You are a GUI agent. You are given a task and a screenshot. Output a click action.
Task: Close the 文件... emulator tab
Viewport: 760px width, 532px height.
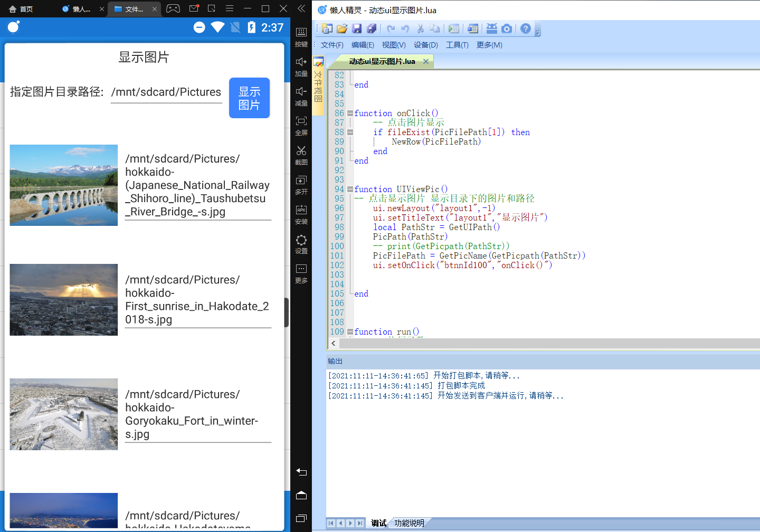click(154, 9)
